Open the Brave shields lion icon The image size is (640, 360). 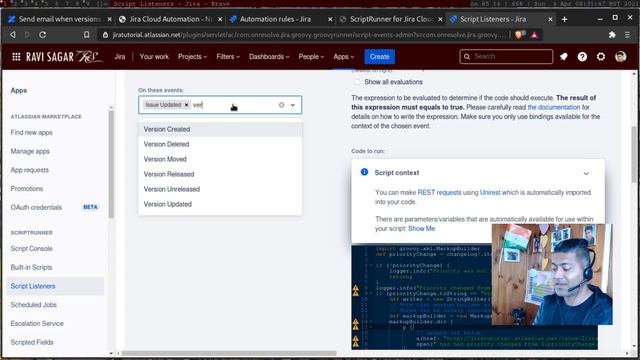[x=519, y=35]
